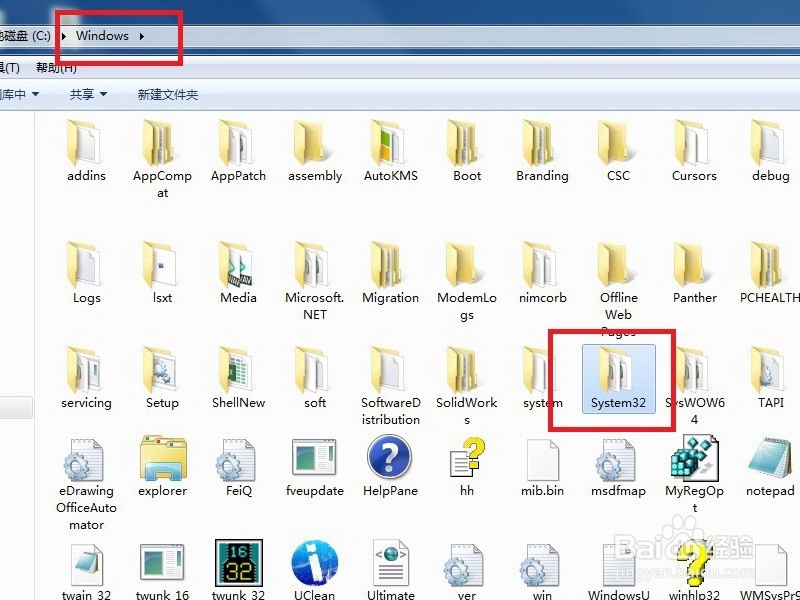Select eDrawingOfficeAutomator file
800x600 pixels.
tap(86, 485)
